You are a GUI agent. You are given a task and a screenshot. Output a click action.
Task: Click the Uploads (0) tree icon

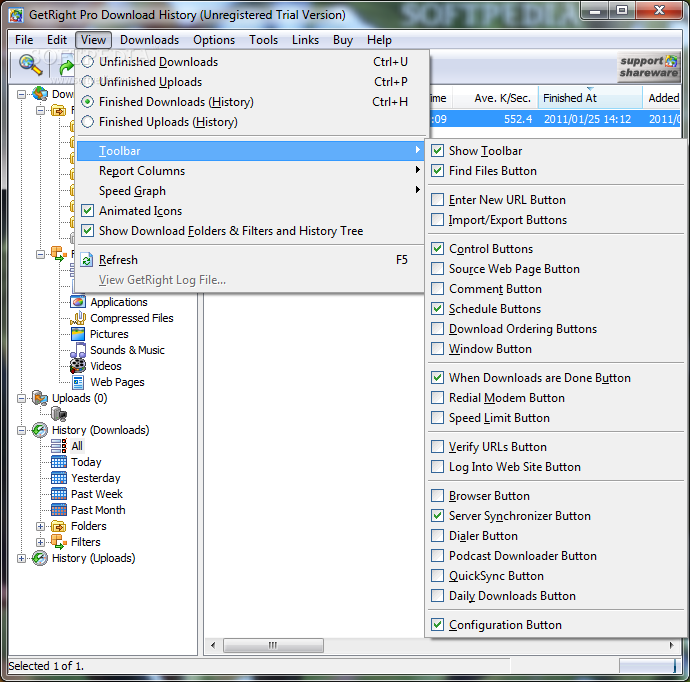[x=40, y=398]
